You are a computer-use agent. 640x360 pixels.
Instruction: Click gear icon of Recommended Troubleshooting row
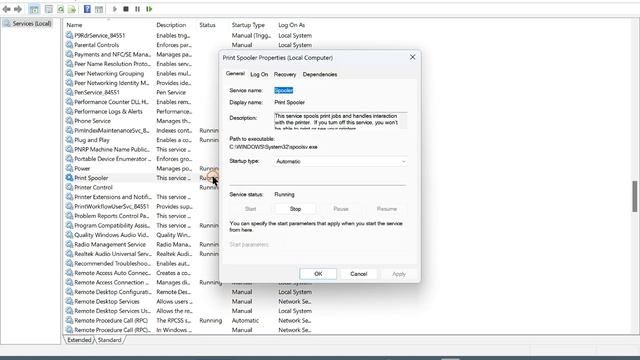(x=69, y=263)
